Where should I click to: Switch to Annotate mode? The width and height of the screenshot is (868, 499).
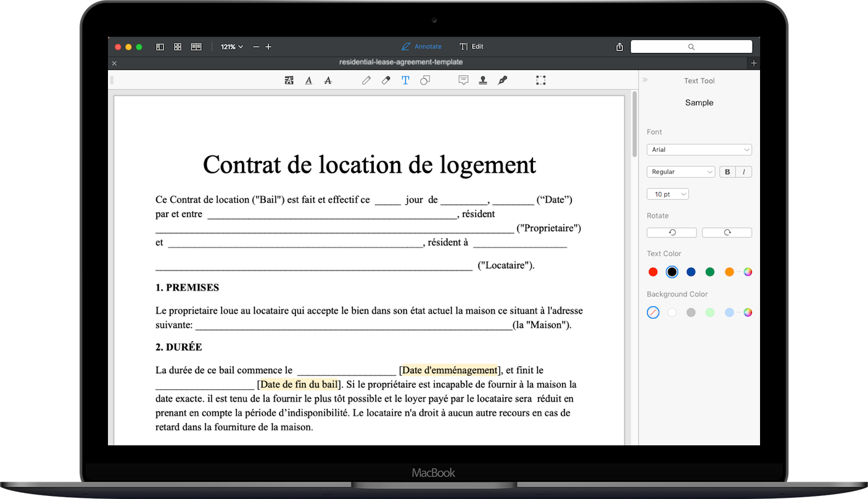(x=421, y=46)
